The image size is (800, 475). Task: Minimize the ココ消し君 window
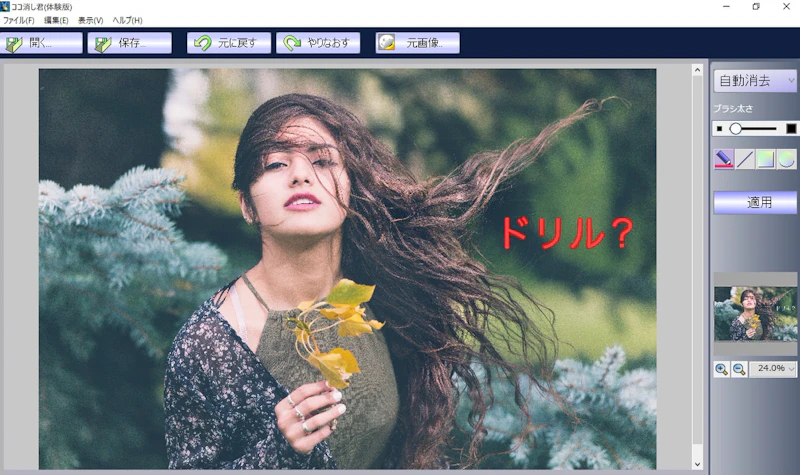point(726,7)
